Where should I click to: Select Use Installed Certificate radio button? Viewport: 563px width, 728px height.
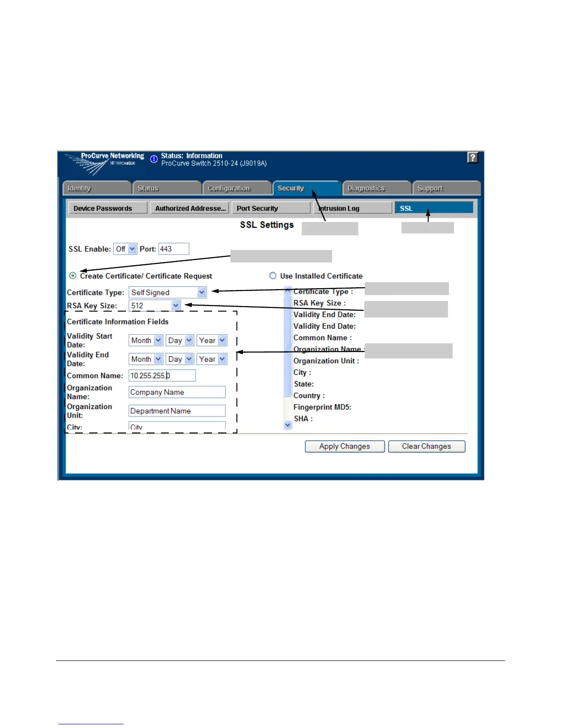click(x=273, y=276)
